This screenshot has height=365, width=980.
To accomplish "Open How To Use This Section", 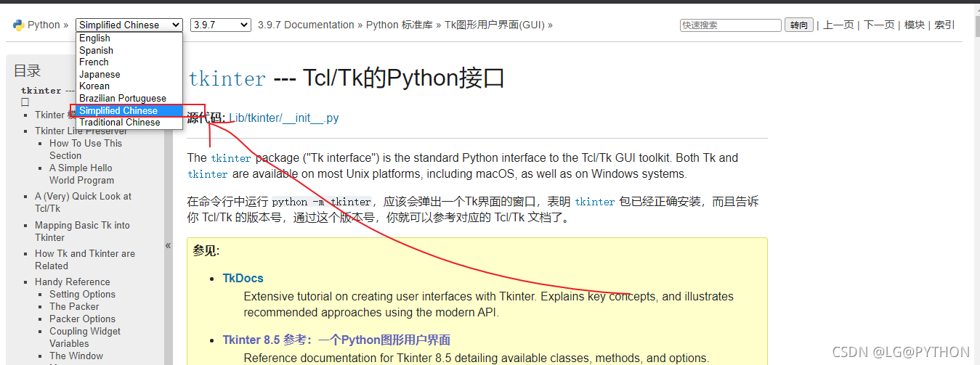I will coord(86,149).
